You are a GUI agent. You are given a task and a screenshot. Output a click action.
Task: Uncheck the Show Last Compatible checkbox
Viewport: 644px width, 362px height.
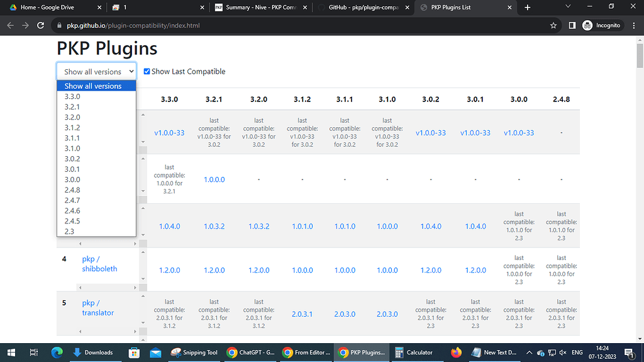click(147, 72)
